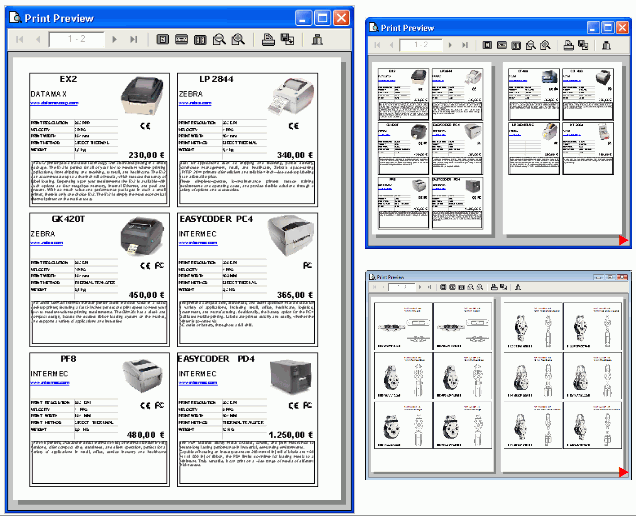Click the save/export icon in large preview window
Screen dimensions: 636x516
pos(288,39)
